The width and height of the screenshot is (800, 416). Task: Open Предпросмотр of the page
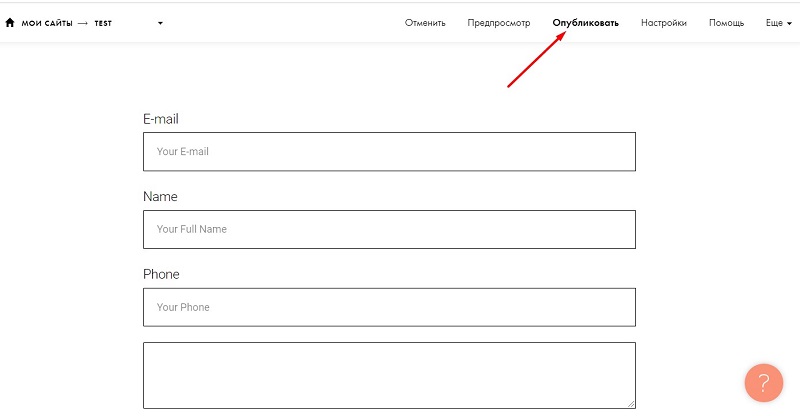tap(498, 23)
